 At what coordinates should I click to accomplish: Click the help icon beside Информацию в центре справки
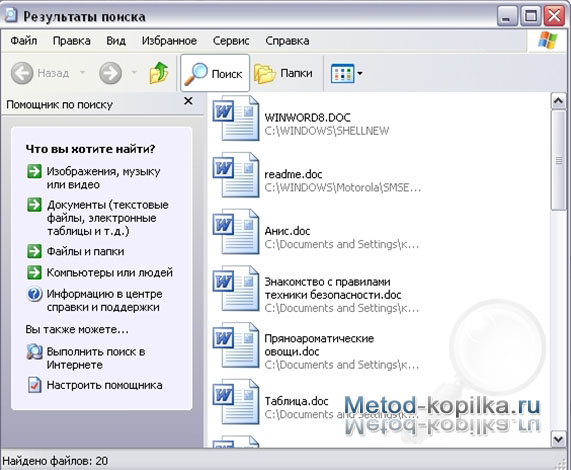coord(34,293)
